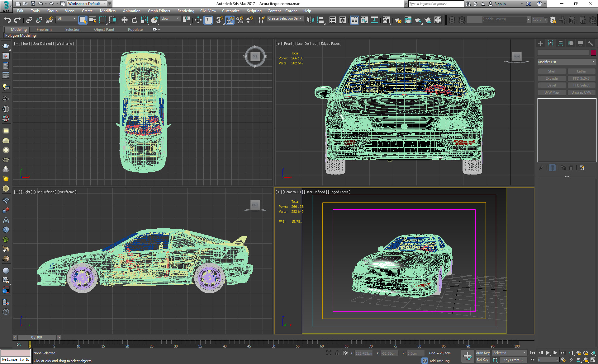This screenshot has width=598, height=364.
Task: Click the time slider showing 0 / 100
Action: 37,337
